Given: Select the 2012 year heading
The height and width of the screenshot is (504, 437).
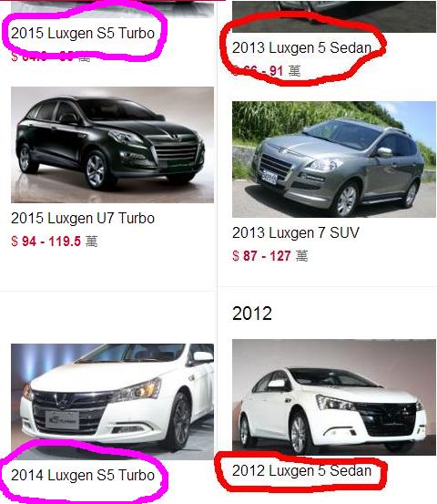Looking at the screenshot, I should click(x=252, y=314).
